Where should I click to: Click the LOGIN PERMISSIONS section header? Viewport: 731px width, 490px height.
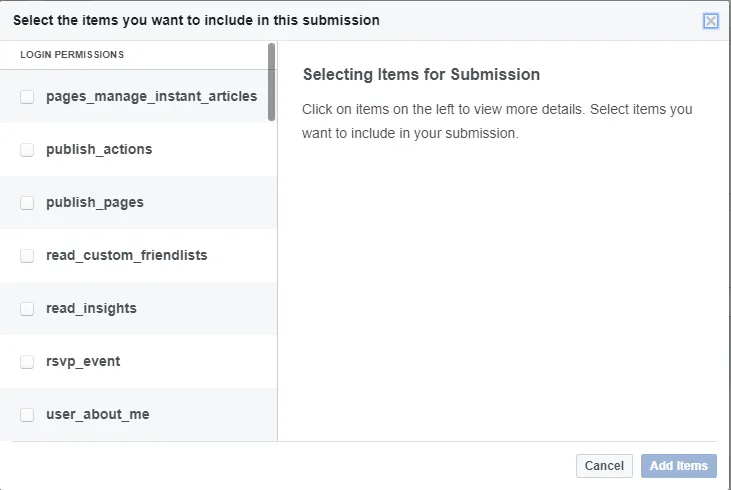point(72,55)
